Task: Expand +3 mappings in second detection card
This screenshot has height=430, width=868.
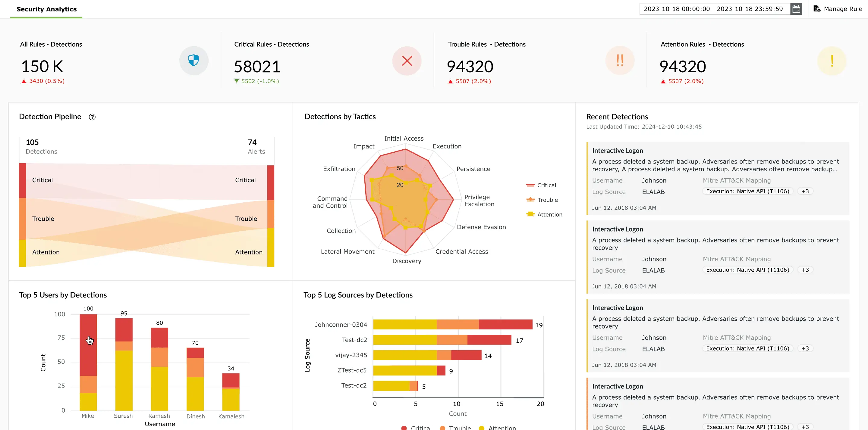Action: (x=805, y=270)
